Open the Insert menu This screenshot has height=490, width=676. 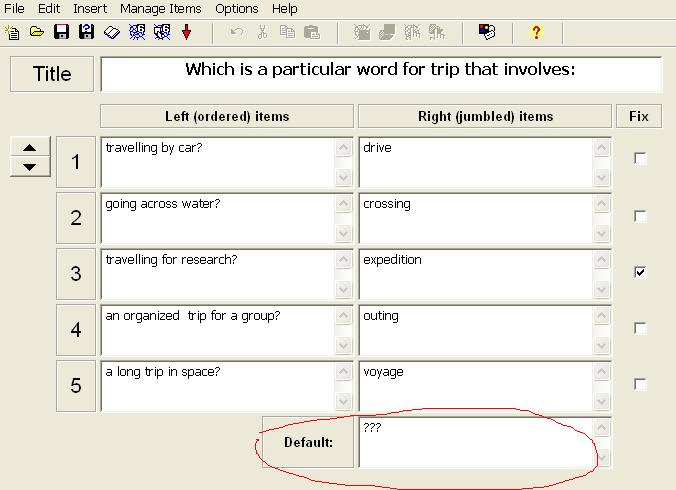(90, 9)
